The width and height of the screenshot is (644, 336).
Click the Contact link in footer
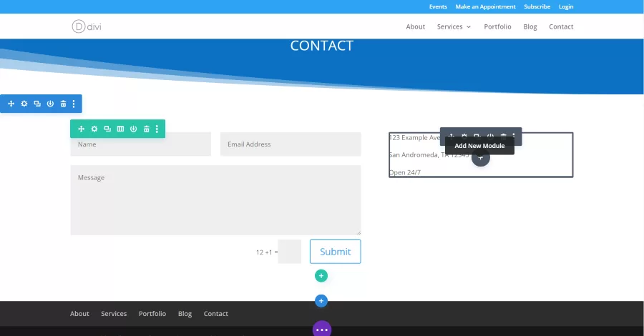[x=215, y=313]
